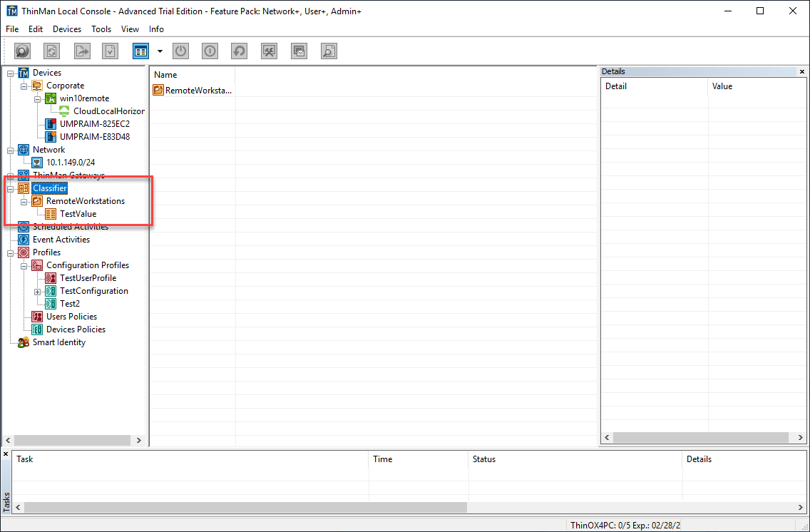Screen dimensions: 810x532
Task: Click the wrench tools toolbar icon
Action: 269,51
